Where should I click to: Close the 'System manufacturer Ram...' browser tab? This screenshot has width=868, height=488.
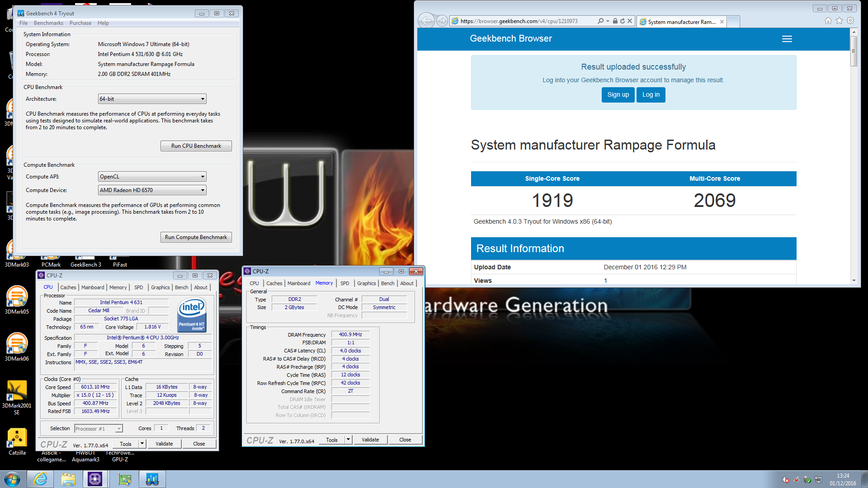(722, 22)
